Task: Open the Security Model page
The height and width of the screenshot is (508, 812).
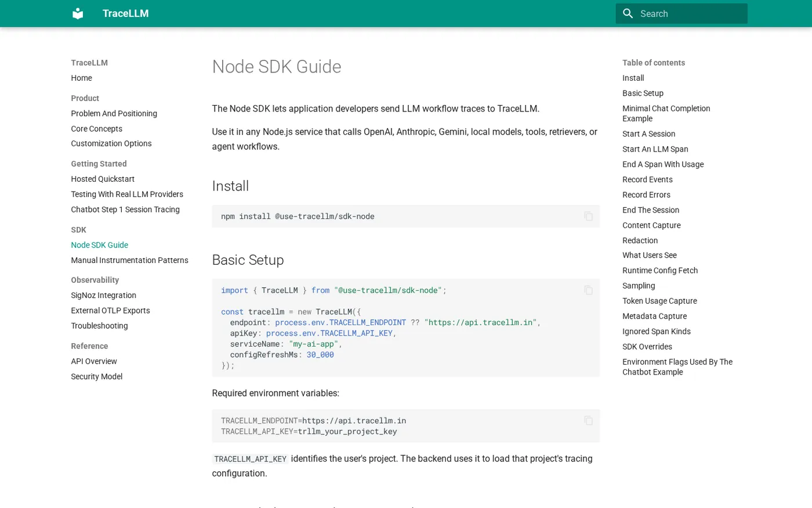Action: click(x=96, y=376)
